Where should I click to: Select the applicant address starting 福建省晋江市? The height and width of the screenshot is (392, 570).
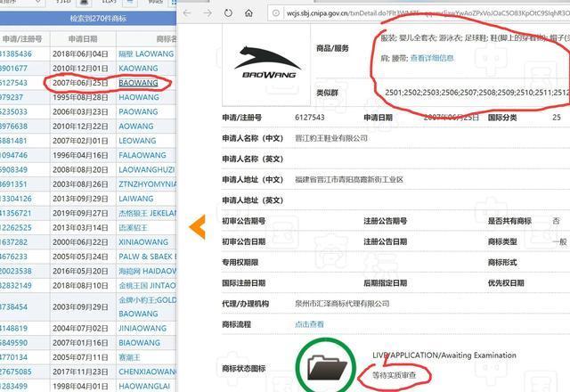(x=349, y=180)
